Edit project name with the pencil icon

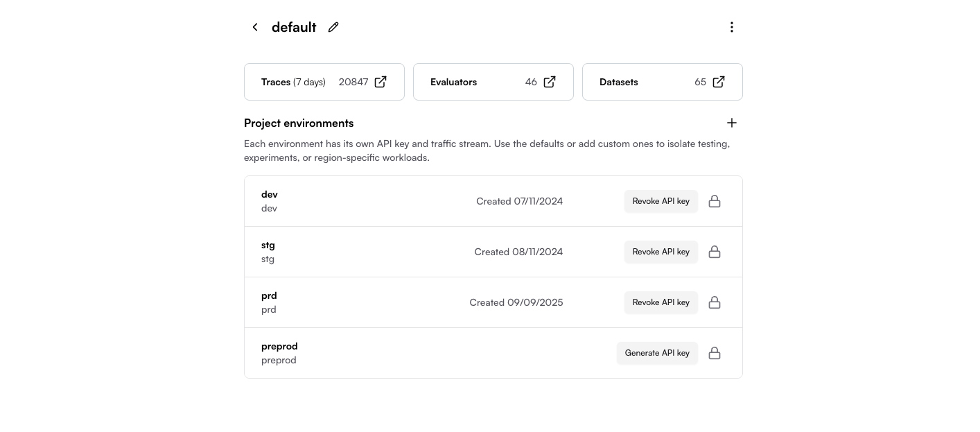coord(333,27)
